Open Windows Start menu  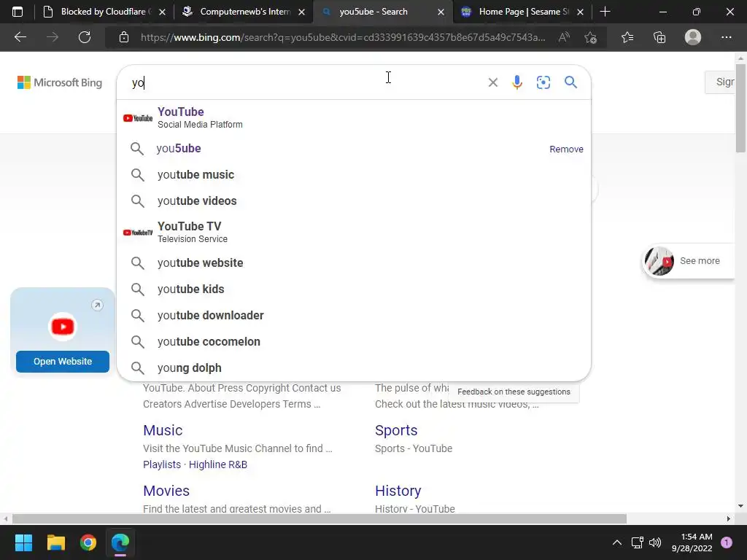[23, 542]
